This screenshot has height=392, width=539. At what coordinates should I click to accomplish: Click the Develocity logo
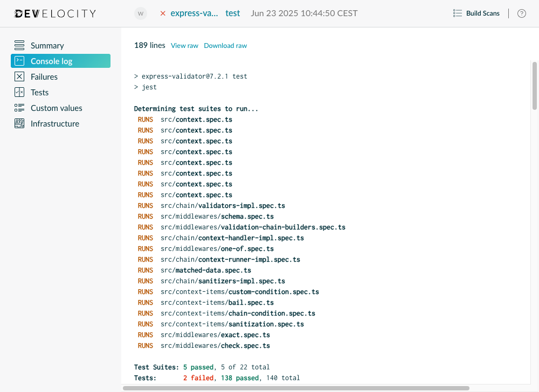pos(54,13)
